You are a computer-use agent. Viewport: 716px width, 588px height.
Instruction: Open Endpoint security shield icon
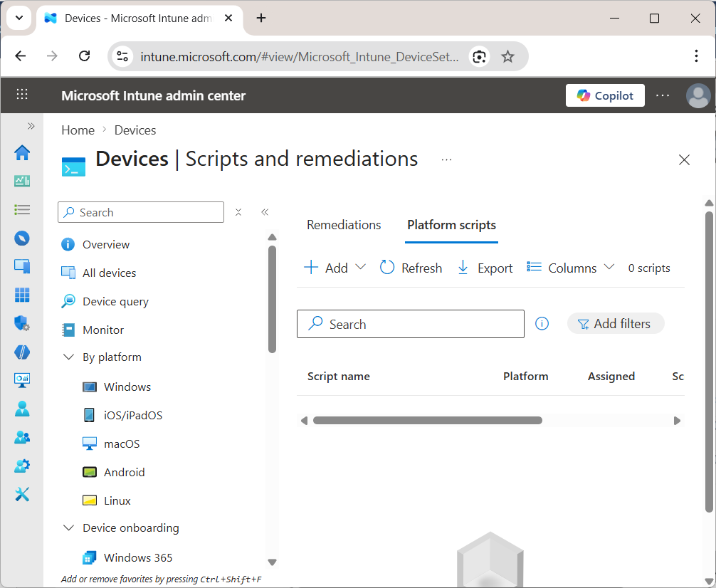22,323
